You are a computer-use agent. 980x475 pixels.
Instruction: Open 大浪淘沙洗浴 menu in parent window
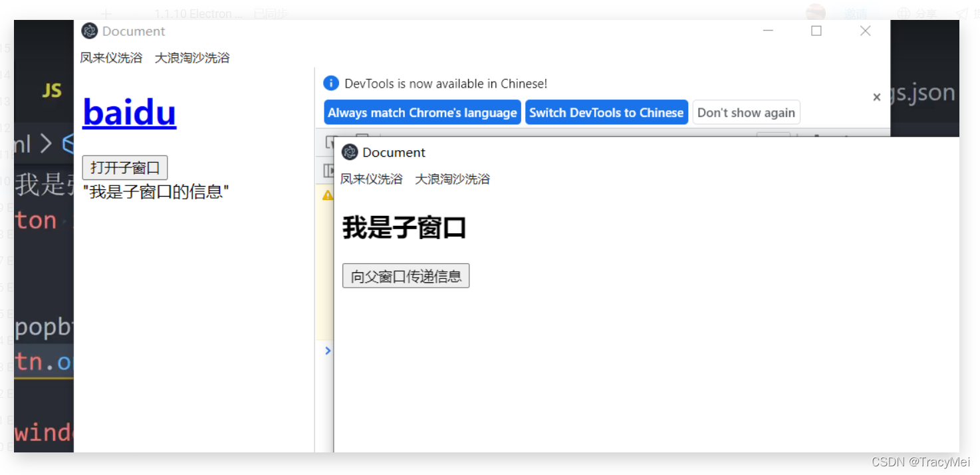192,58
